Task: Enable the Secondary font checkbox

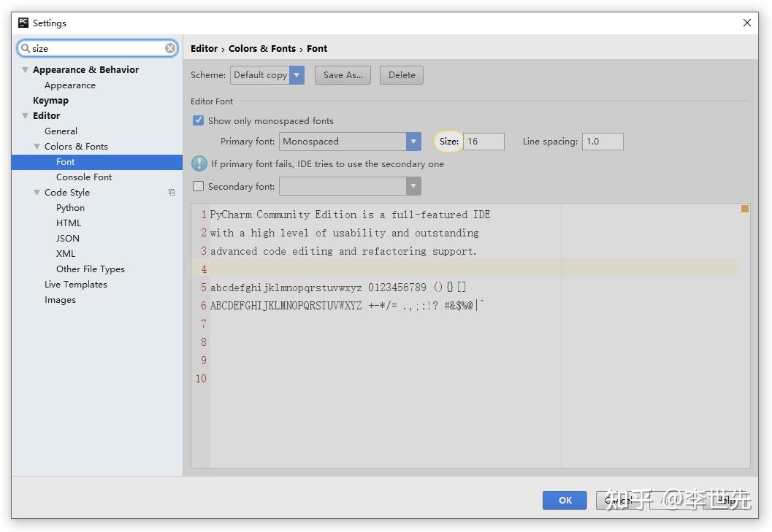Action: click(x=199, y=186)
